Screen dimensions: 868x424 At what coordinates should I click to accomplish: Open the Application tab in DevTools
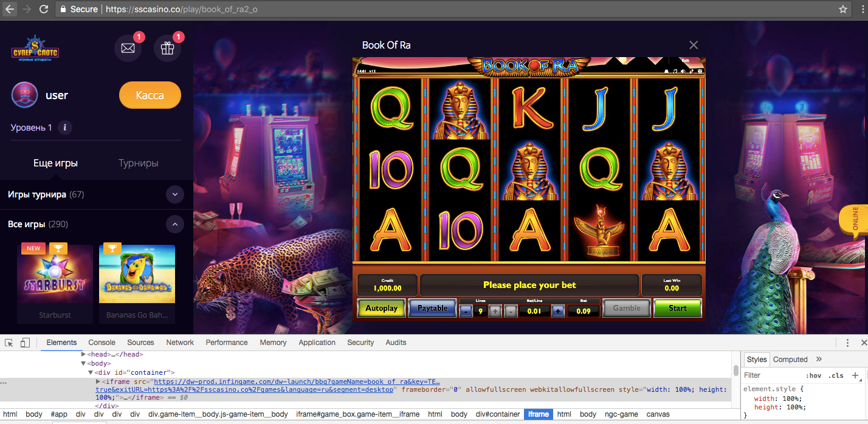pyautogui.click(x=317, y=343)
